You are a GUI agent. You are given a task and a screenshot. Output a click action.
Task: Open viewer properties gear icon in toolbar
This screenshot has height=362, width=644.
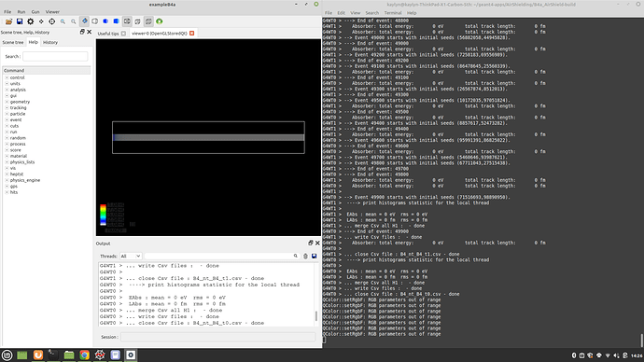pos(31,21)
